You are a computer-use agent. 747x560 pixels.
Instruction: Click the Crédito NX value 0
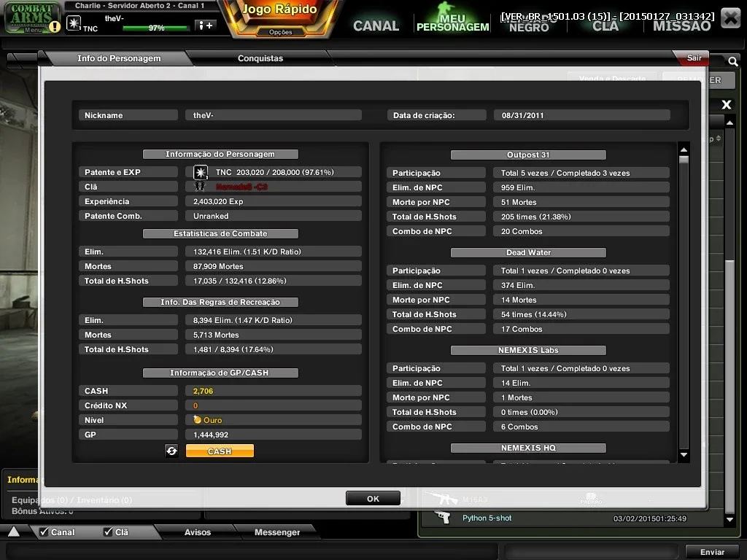click(196, 405)
